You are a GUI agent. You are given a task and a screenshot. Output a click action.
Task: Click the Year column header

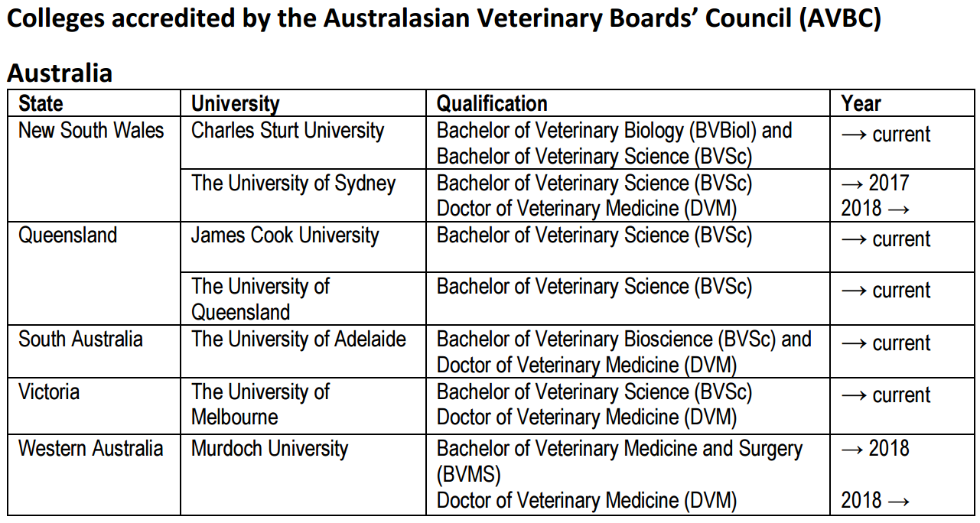click(861, 103)
